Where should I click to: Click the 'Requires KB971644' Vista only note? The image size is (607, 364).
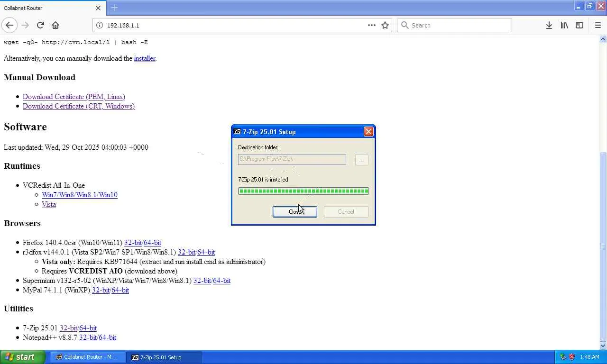[154, 262]
